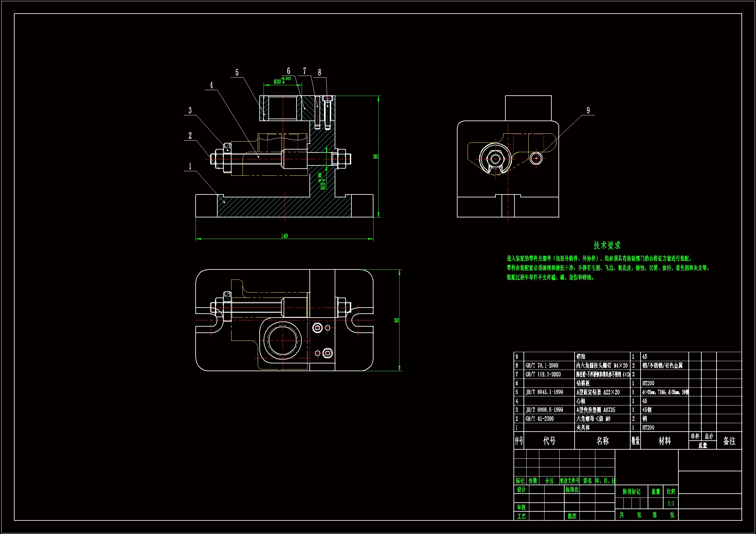Click the 夹具体 name cell
The height and width of the screenshot is (534, 756).
[583, 427]
